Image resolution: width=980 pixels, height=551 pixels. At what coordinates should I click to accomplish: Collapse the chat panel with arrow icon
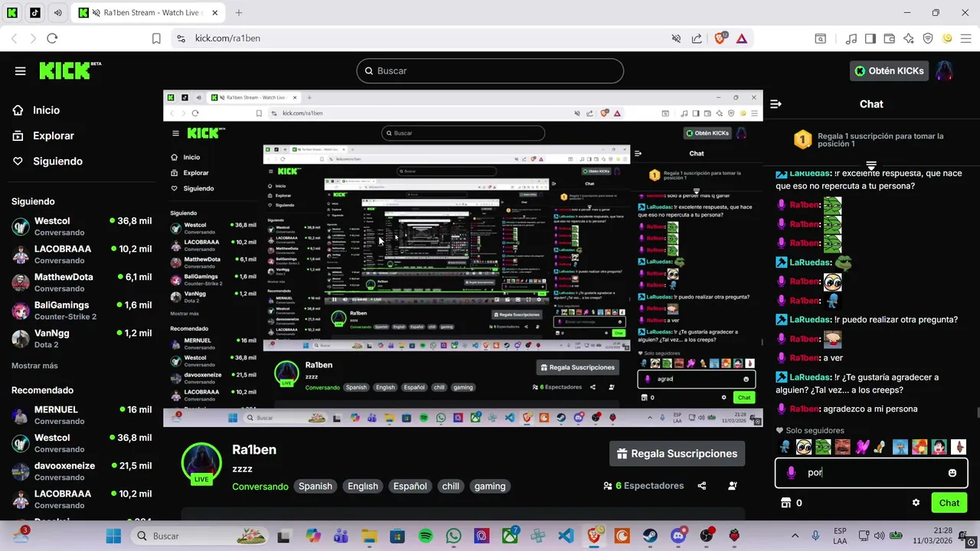(776, 104)
